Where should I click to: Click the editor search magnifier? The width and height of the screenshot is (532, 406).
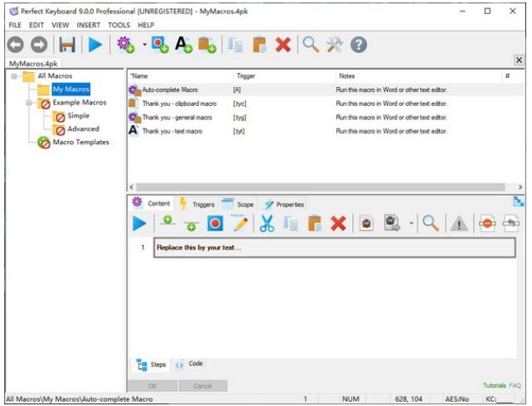[x=431, y=224]
